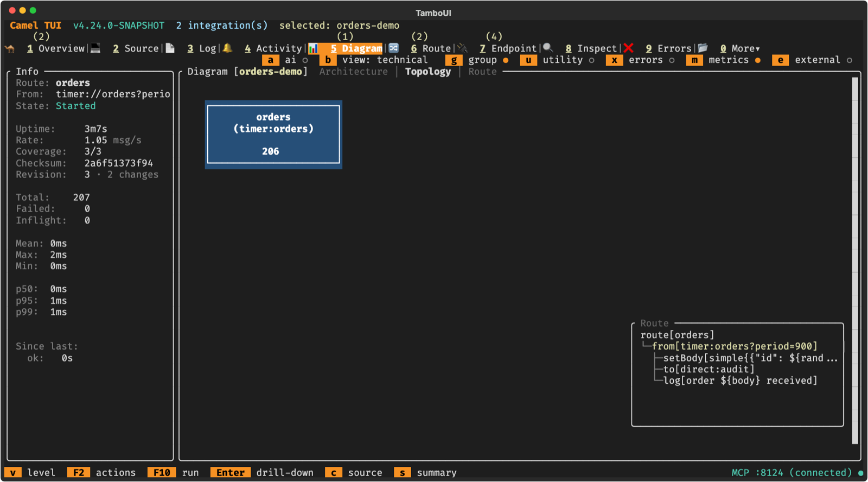Screen dimensions: 868x482
Task: Collapse the route[orders] tree node
Action: 677,335
